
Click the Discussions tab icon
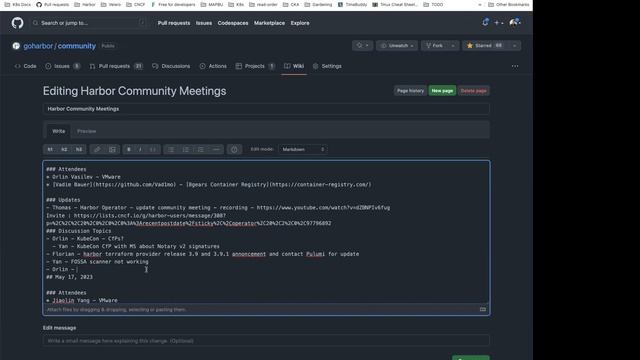(155, 66)
